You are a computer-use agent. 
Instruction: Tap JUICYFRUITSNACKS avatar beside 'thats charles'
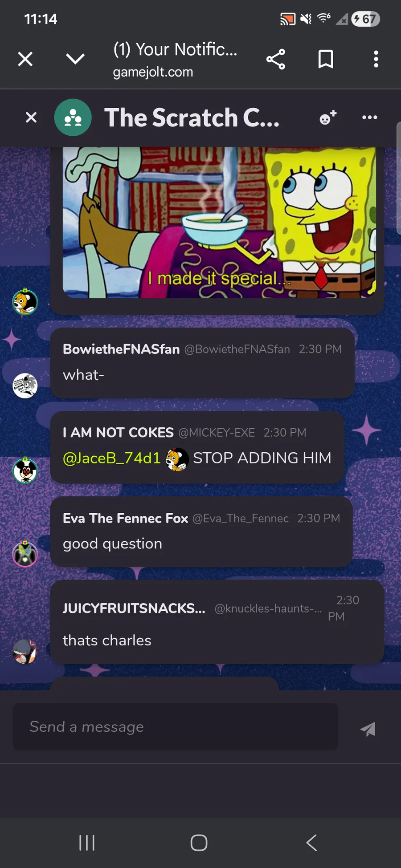tap(25, 652)
